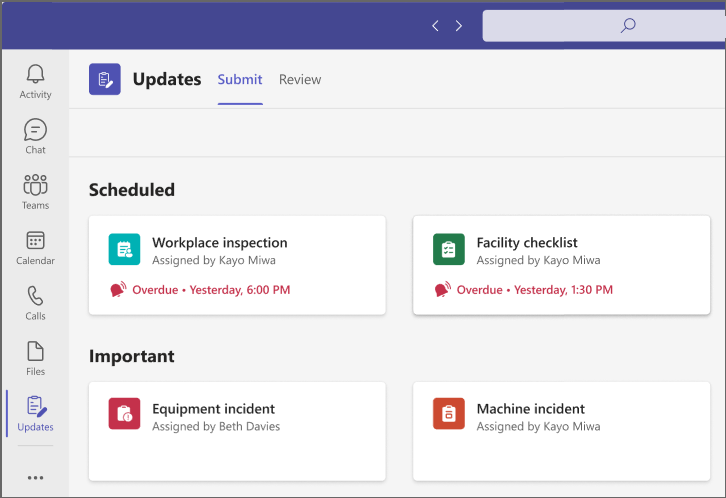726x498 pixels.
Task: Click the Important section heading
Action: pos(132,356)
